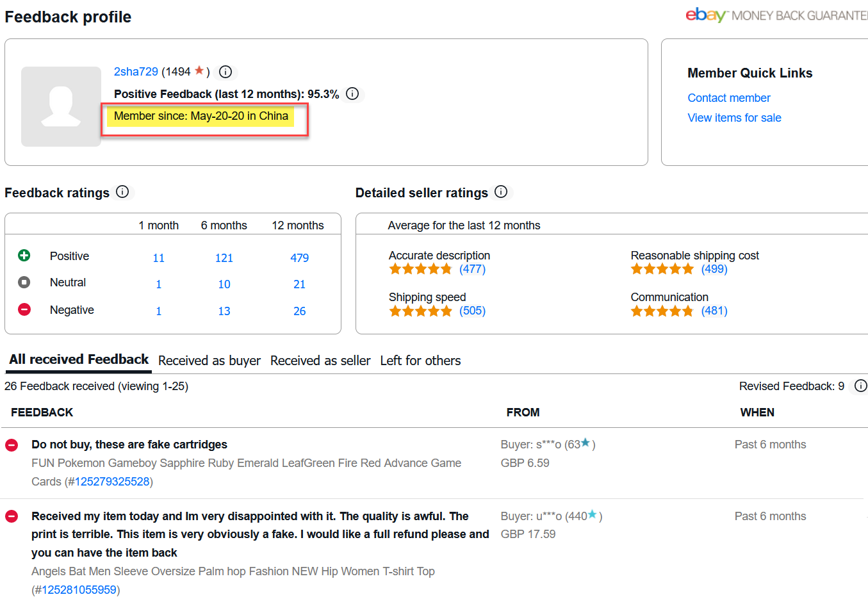This screenshot has width=868, height=597.
Task: Open 6 months negative count 13
Action: coord(224,311)
